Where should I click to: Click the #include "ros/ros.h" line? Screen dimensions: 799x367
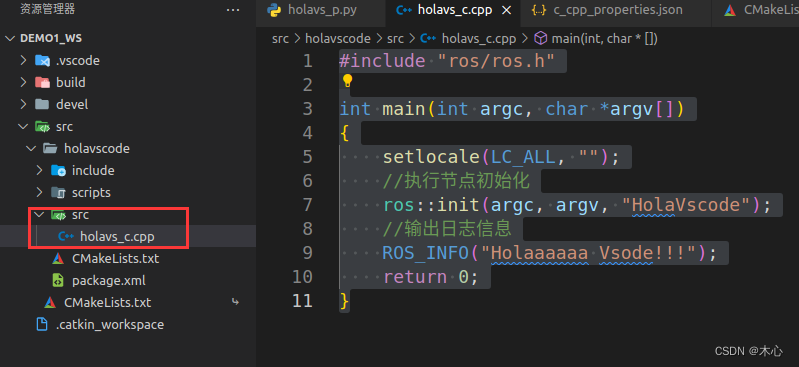tap(447, 61)
